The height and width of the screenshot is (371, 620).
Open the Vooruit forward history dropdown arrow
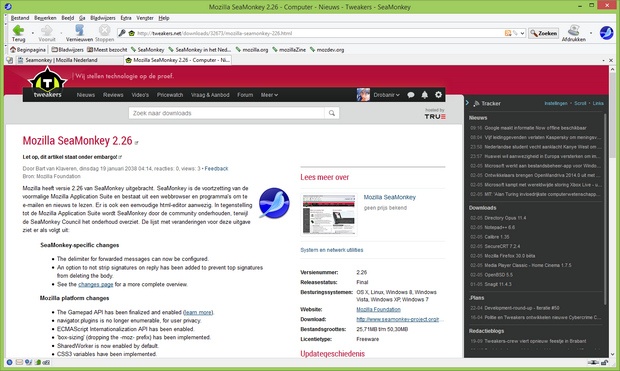[61, 33]
